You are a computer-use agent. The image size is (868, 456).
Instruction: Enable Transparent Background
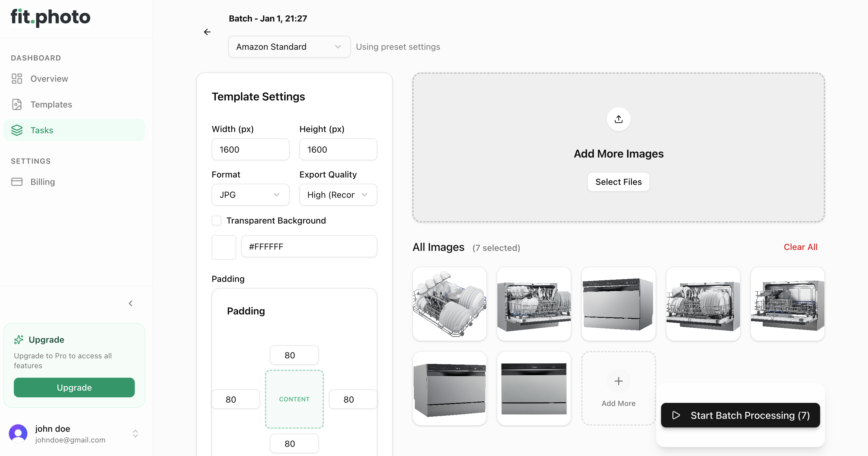click(216, 220)
